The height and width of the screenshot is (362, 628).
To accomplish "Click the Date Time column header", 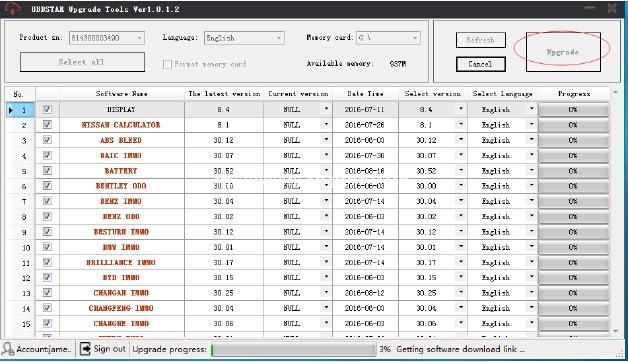I will [365, 94].
